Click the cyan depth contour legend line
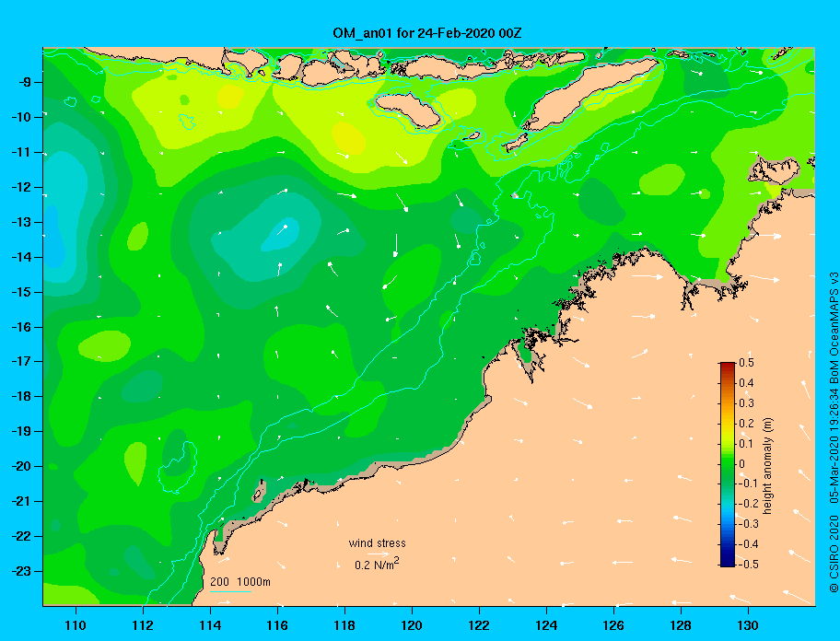 [x=230, y=591]
